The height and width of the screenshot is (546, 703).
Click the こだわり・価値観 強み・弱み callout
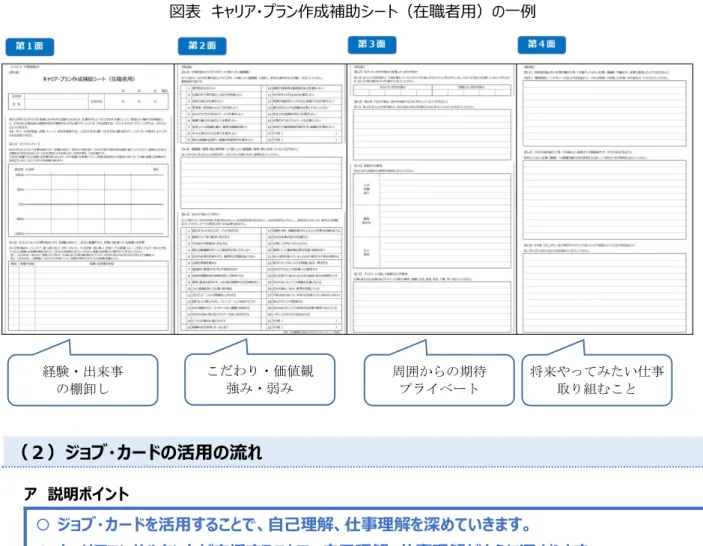coord(260,379)
